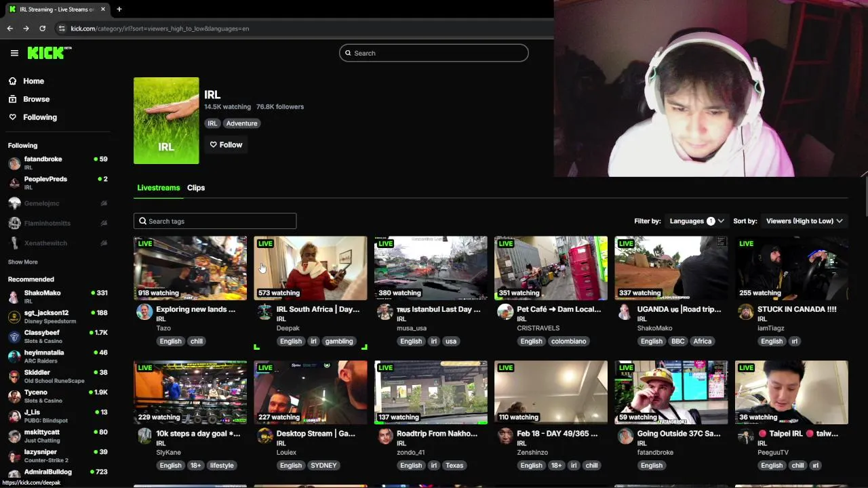Open fatandbroke avatar in Following list
This screenshot has width=868, height=488.
tap(14, 163)
